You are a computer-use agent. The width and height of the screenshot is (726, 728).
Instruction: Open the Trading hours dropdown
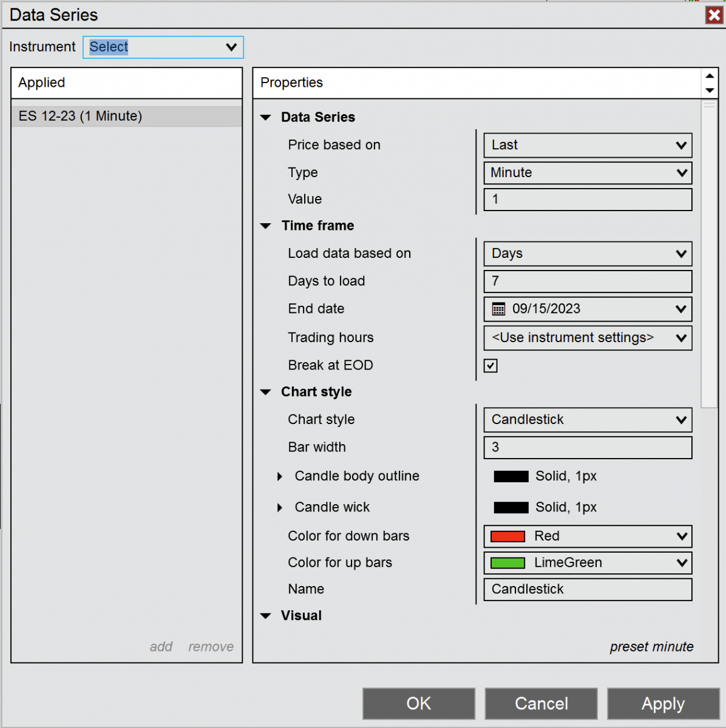588,338
